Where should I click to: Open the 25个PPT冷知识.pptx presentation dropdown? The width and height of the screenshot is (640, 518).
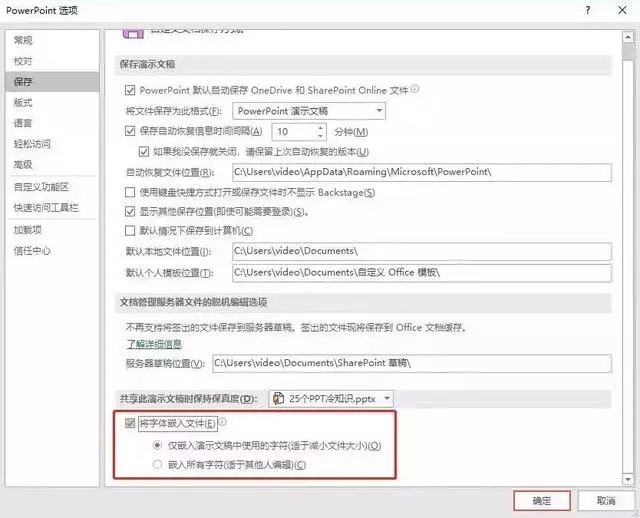tap(331, 399)
